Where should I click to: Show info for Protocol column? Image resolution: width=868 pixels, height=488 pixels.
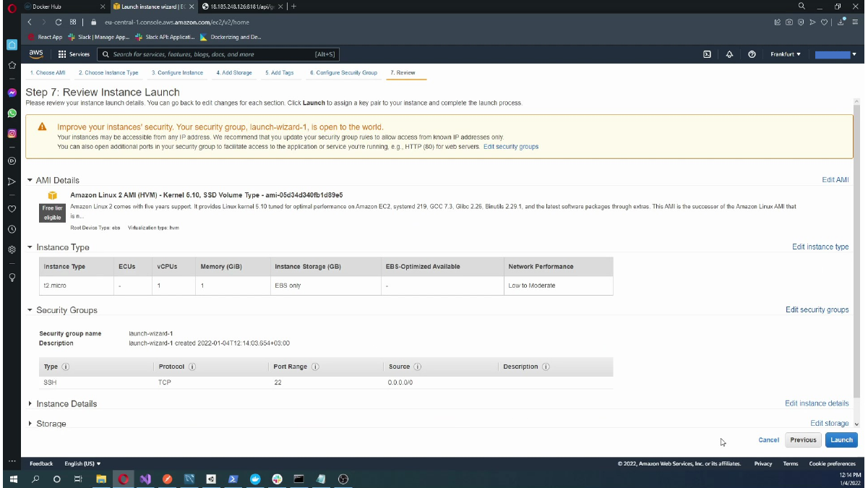pyautogui.click(x=192, y=367)
